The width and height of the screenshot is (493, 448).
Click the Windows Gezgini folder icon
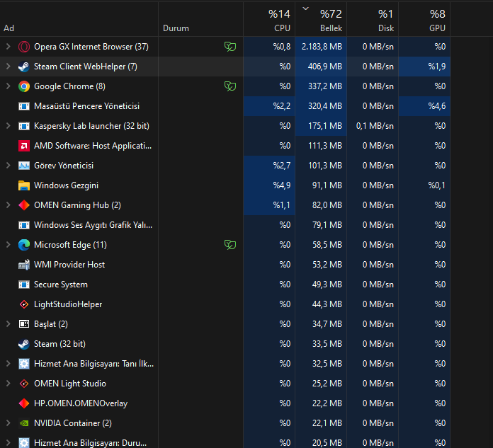click(x=24, y=185)
